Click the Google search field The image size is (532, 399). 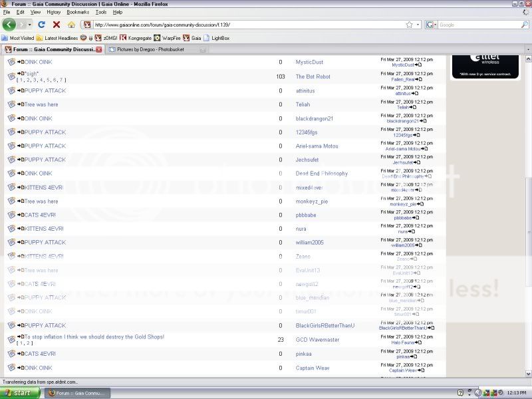coord(479,25)
